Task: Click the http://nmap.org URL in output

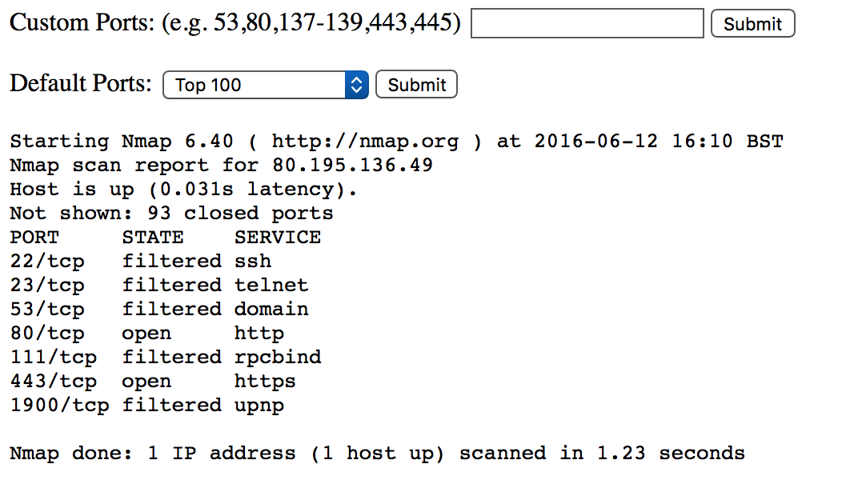Action: [x=365, y=141]
